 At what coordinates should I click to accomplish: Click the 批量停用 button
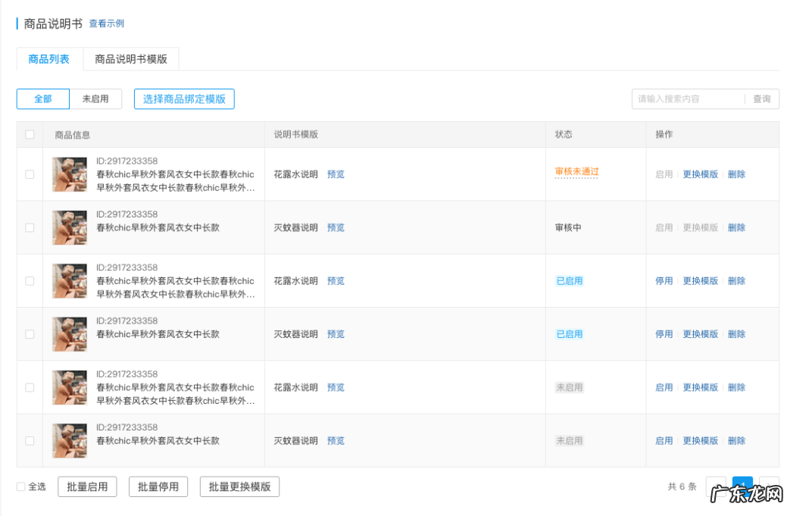pos(158,486)
